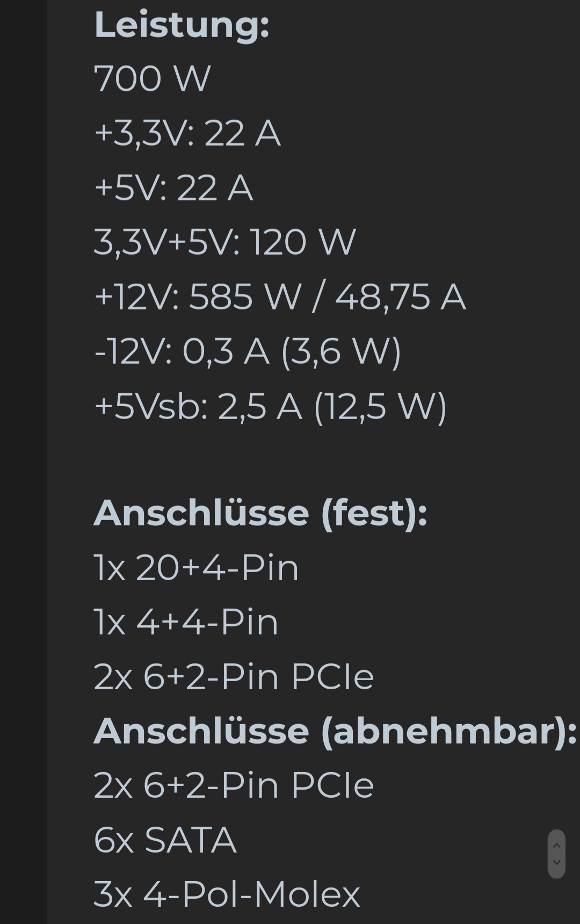
Task: Click the Anschlüsse (abnehmbar) heading
Action: 336,732
